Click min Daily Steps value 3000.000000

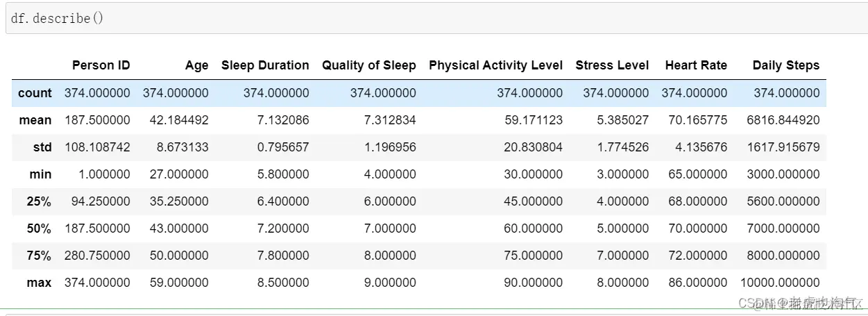tap(783, 174)
